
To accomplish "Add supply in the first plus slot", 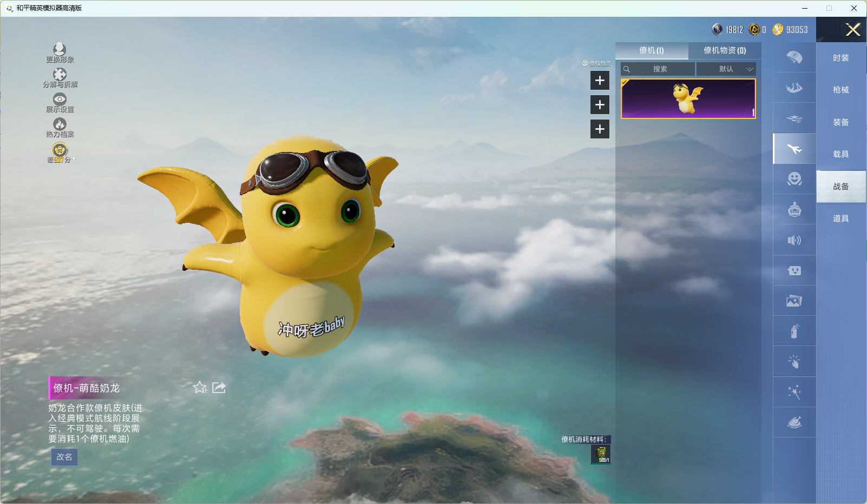I will pyautogui.click(x=600, y=81).
